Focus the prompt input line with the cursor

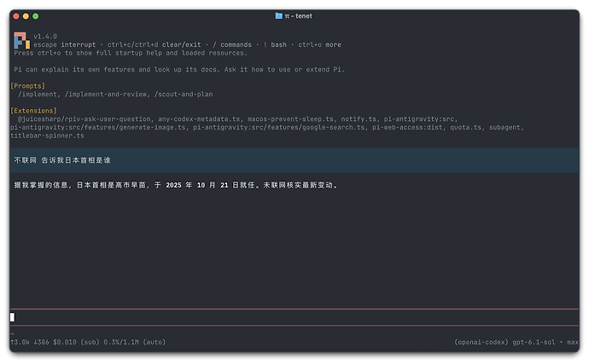tap(294, 317)
